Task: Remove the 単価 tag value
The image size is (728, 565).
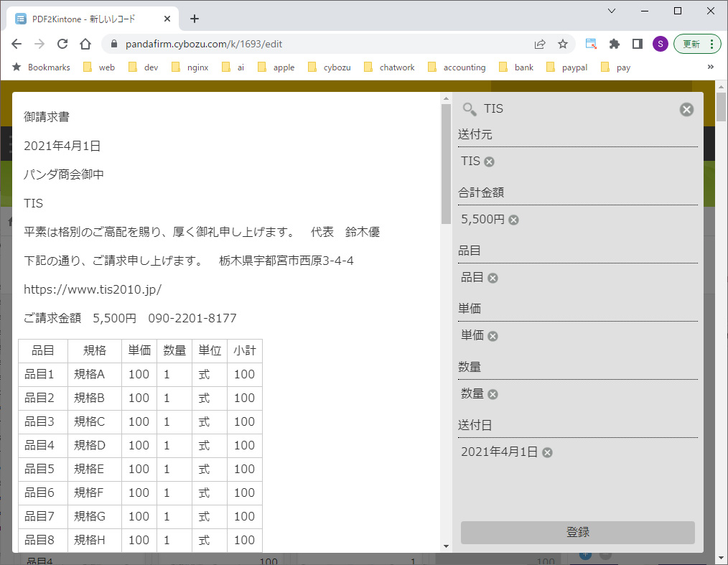Action: tap(493, 336)
